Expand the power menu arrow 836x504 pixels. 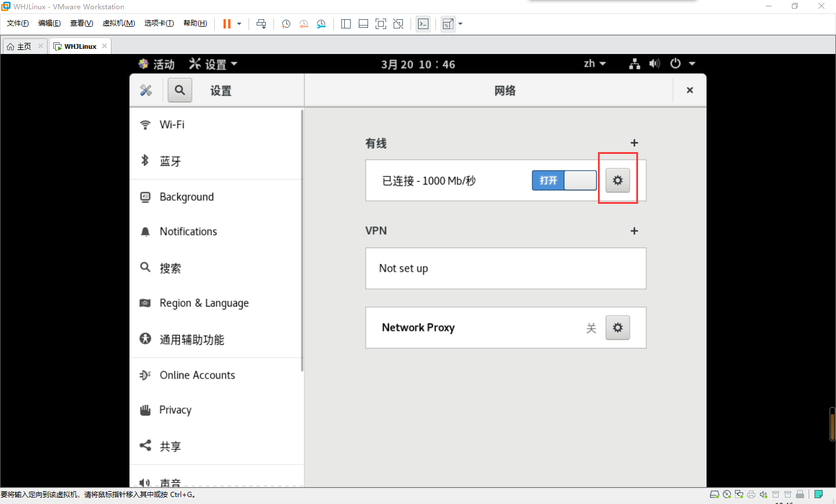pos(691,64)
